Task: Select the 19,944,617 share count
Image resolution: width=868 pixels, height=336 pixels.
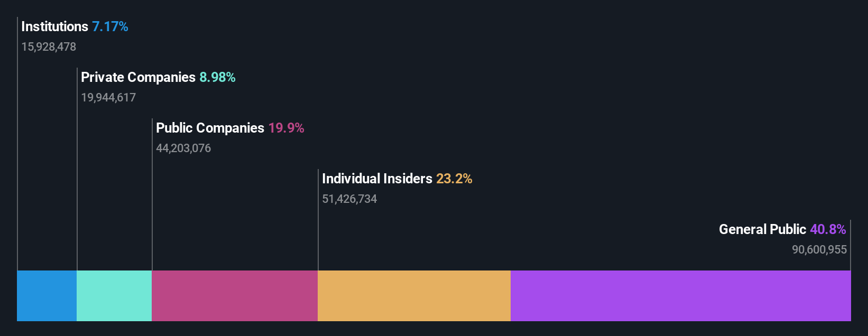Action: [x=108, y=98]
